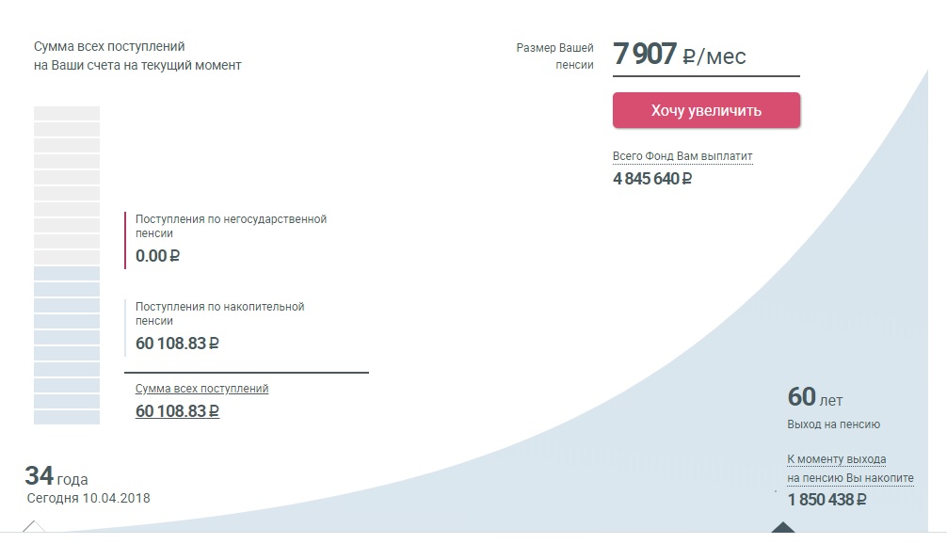Click the 'Поступления по негосударственной пенсии' label
Viewport: 947px width, 560px height.
[231, 226]
